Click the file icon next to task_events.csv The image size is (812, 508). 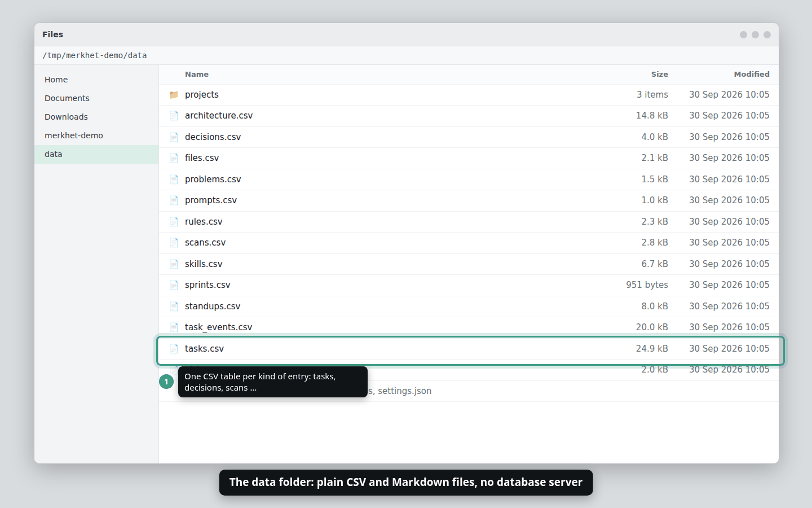(x=174, y=327)
